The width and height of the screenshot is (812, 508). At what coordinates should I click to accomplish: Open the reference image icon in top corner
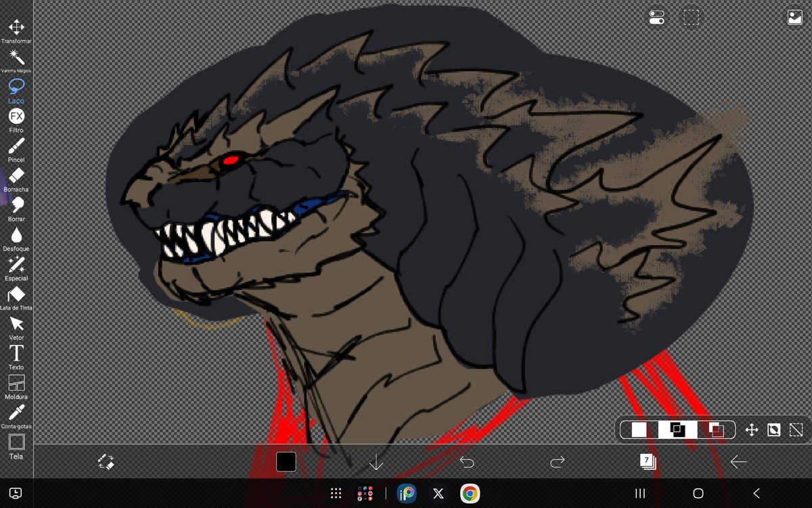click(x=794, y=18)
